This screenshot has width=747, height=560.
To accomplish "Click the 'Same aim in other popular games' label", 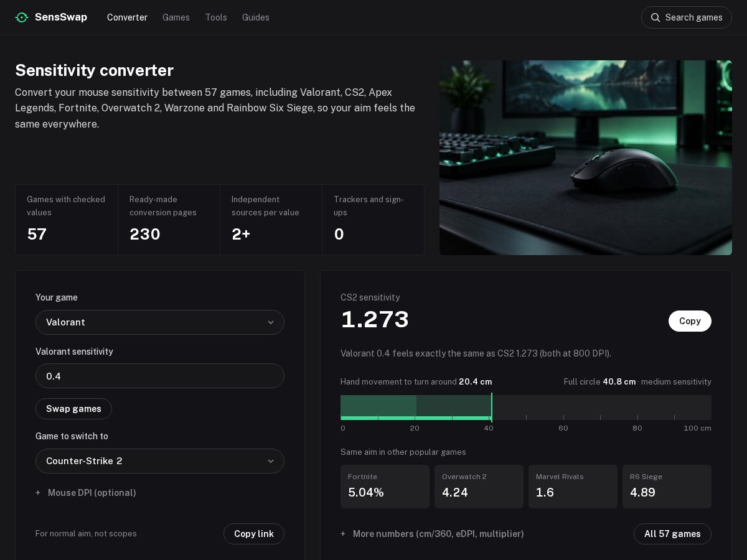I will click(403, 452).
